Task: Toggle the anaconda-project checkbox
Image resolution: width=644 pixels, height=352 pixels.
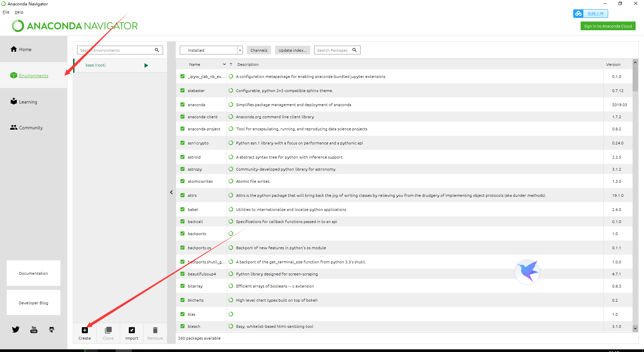Action: pos(182,129)
